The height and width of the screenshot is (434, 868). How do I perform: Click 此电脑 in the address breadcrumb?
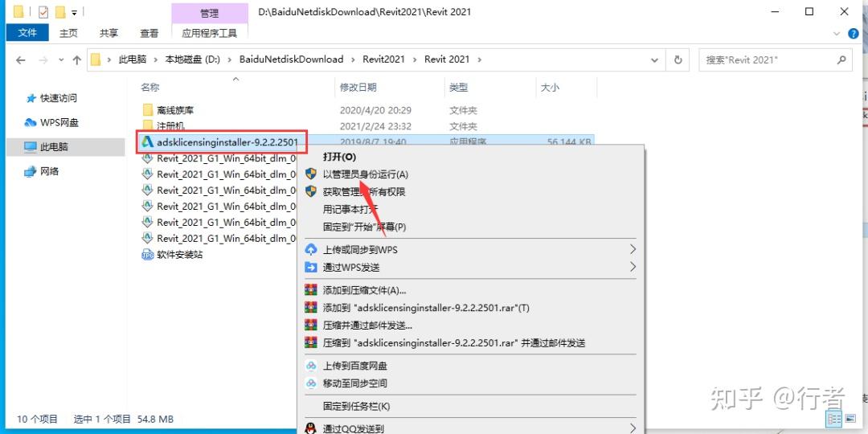tap(133, 59)
